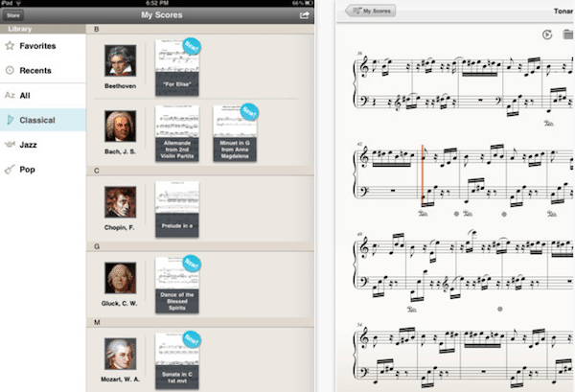Open Allemande from 2nd Violin Partita
This screenshot has height=392, width=575.
click(176, 133)
